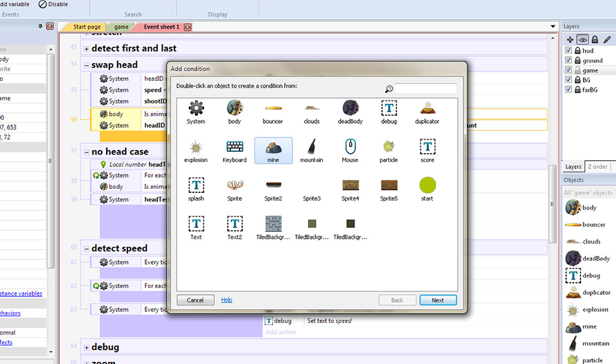Toggle the hud layer checkbox
The height and width of the screenshot is (364, 616).
(567, 51)
